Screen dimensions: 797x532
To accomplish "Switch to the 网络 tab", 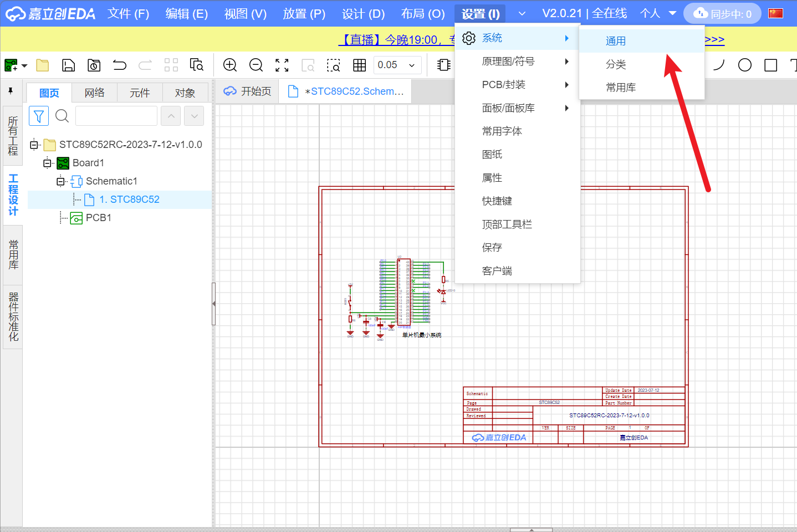I will pyautogui.click(x=95, y=93).
